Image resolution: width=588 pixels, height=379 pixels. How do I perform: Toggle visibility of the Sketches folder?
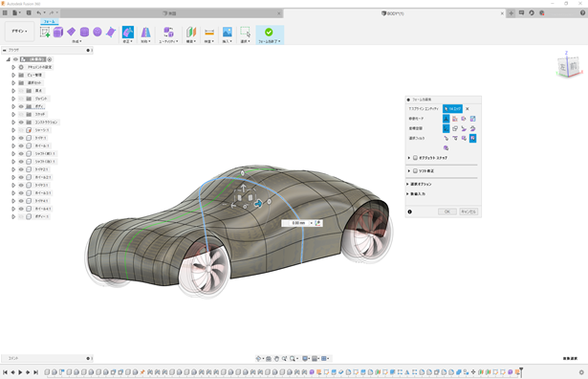click(21, 115)
